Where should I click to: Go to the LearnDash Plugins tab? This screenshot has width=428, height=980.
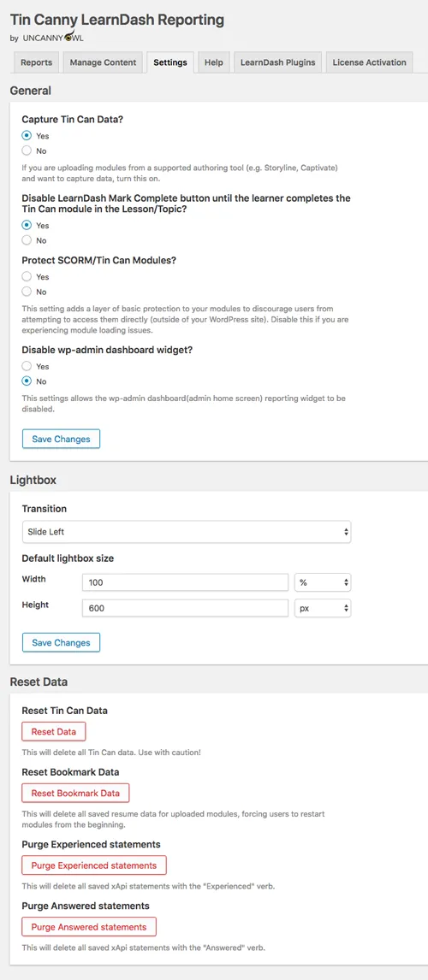tap(278, 62)
